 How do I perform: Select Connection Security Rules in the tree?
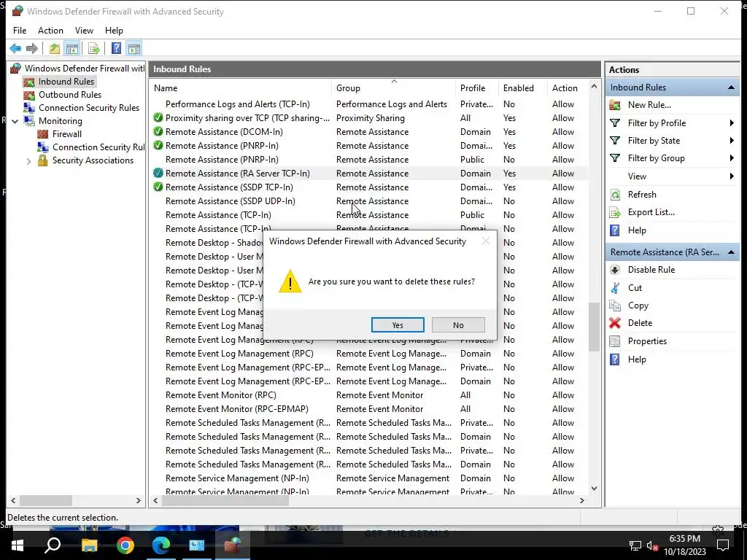(89, 108)
